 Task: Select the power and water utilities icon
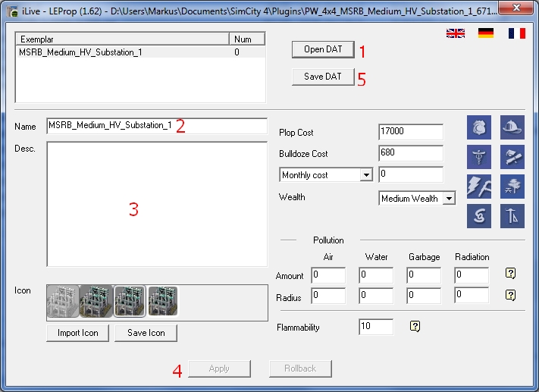479,187
